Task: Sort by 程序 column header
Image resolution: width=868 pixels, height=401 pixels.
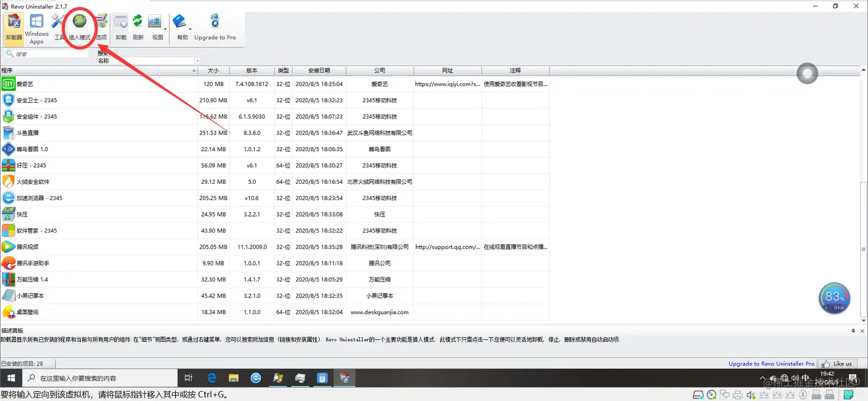Action: click(99, 71)
